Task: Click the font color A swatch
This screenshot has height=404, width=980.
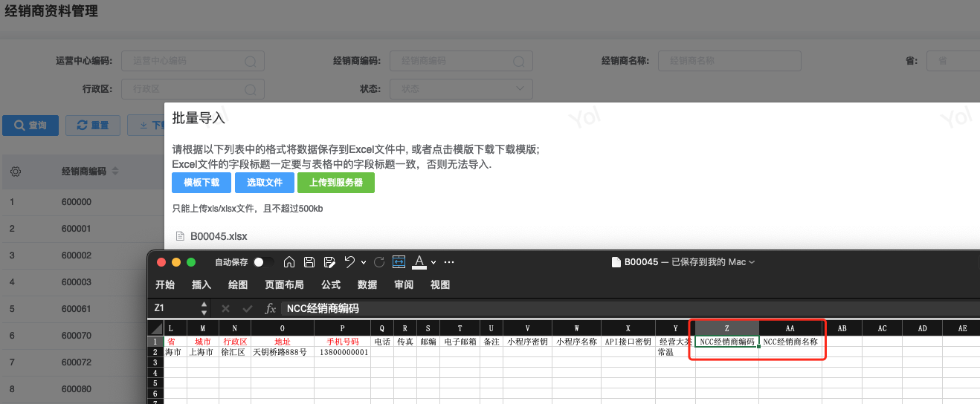Action: (x=419, y=262)
